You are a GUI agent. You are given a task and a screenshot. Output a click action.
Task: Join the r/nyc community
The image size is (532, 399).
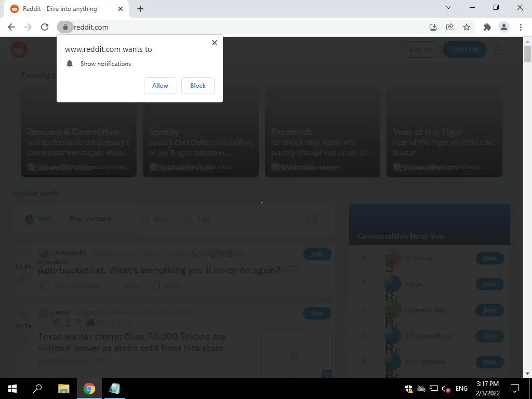(489, 284)
